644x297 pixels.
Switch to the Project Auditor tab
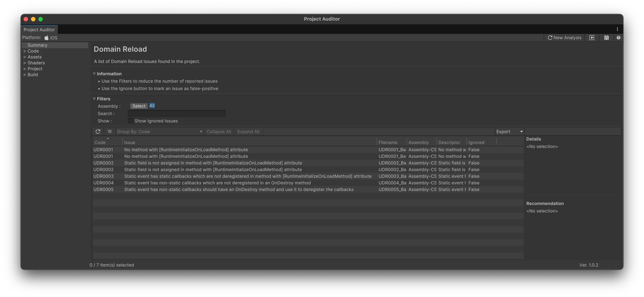39,29
